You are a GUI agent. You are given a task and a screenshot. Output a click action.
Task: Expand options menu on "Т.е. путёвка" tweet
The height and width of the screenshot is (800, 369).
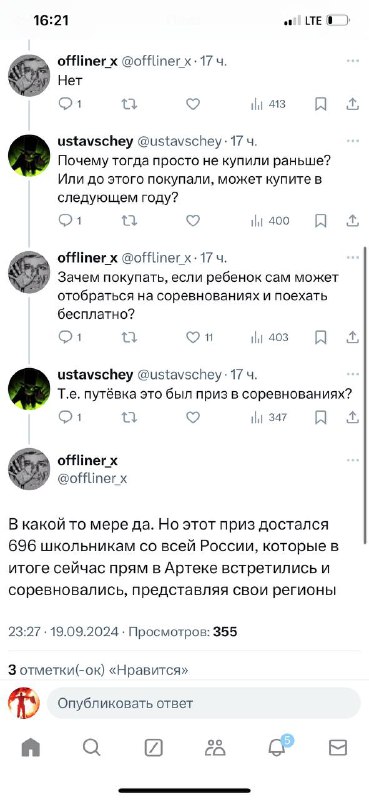coord(353,374)
